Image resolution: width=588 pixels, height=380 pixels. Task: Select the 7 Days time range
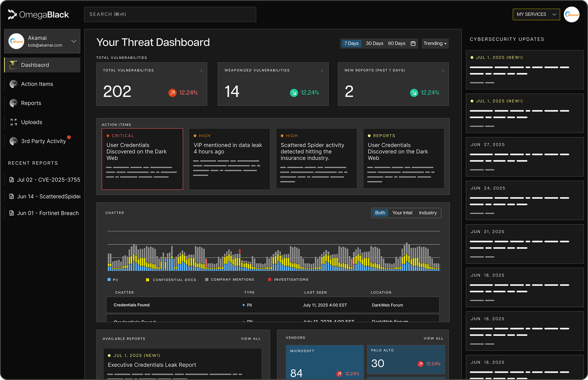[351, 43]
